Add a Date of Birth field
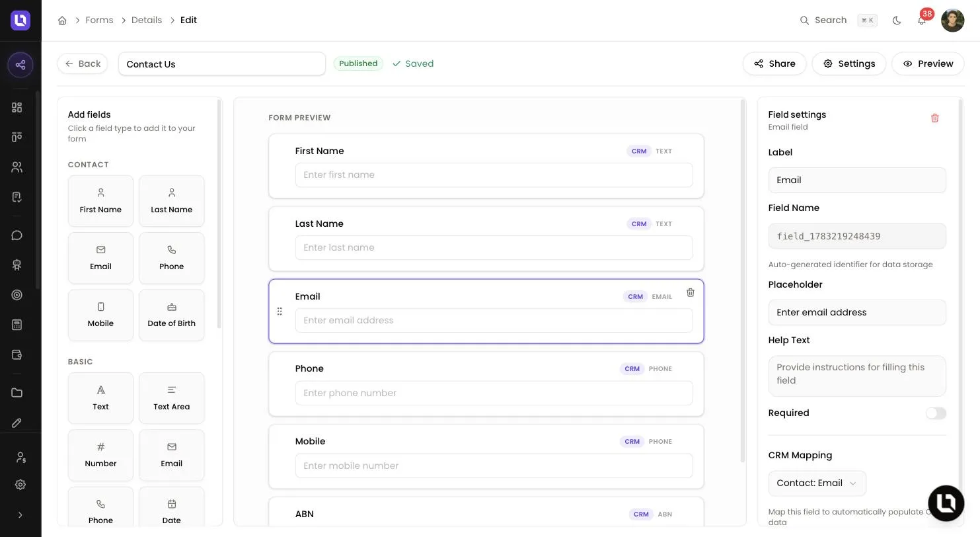 172,315
